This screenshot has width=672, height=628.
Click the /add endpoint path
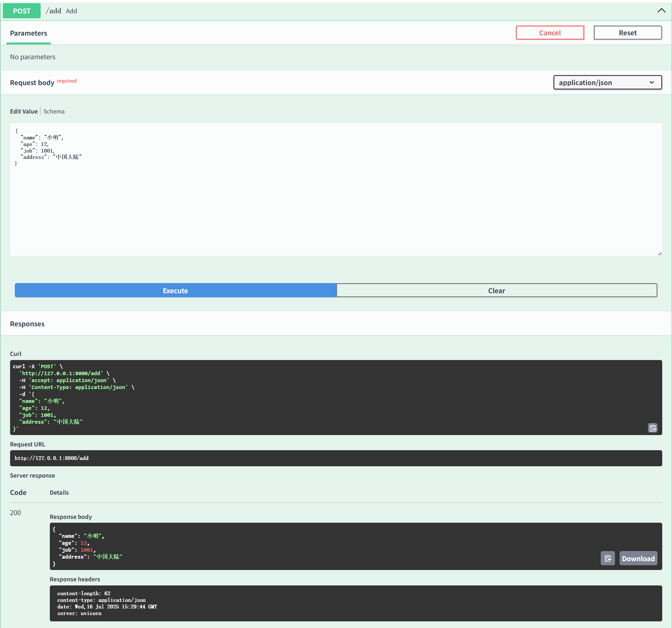(53, 10)
